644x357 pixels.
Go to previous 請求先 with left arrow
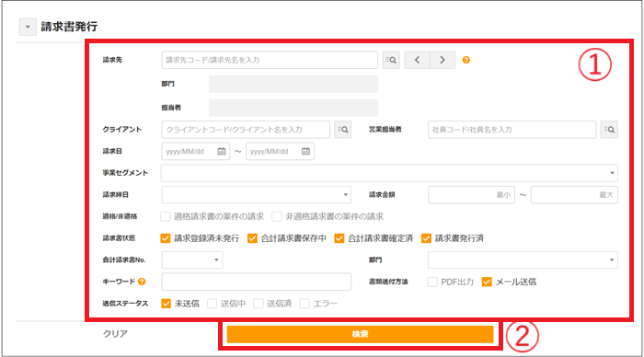[418, 60]
